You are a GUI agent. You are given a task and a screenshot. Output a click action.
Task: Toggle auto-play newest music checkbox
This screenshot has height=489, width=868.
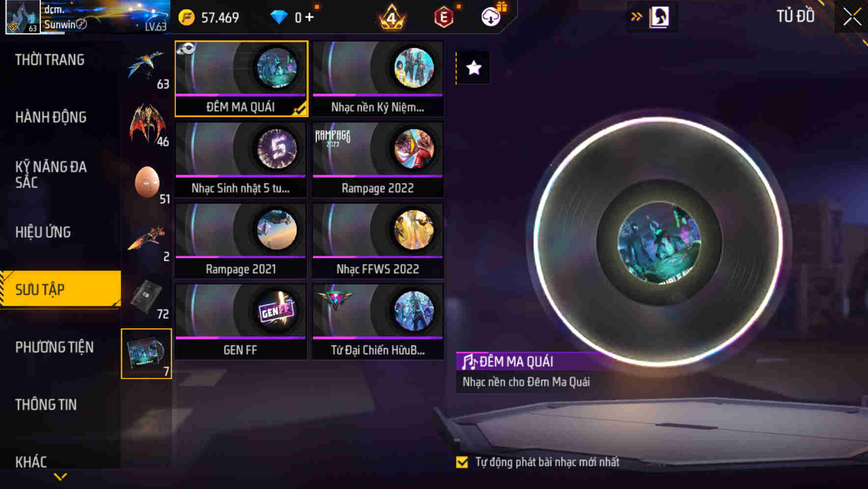pos(462,462)
